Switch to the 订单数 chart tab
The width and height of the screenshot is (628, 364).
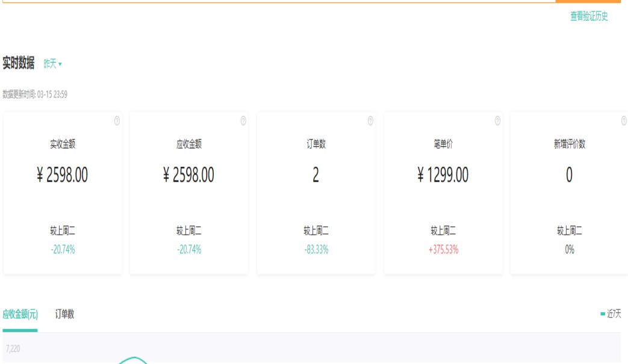coord(64,314)
